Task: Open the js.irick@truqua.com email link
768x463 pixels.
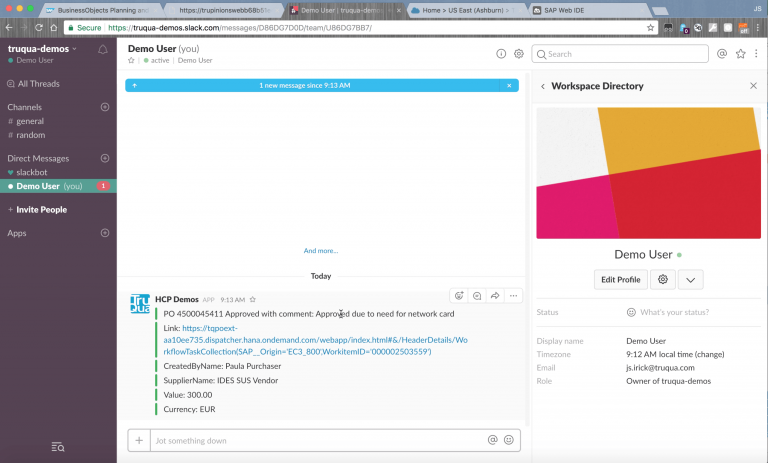Action: pos(660,367)
